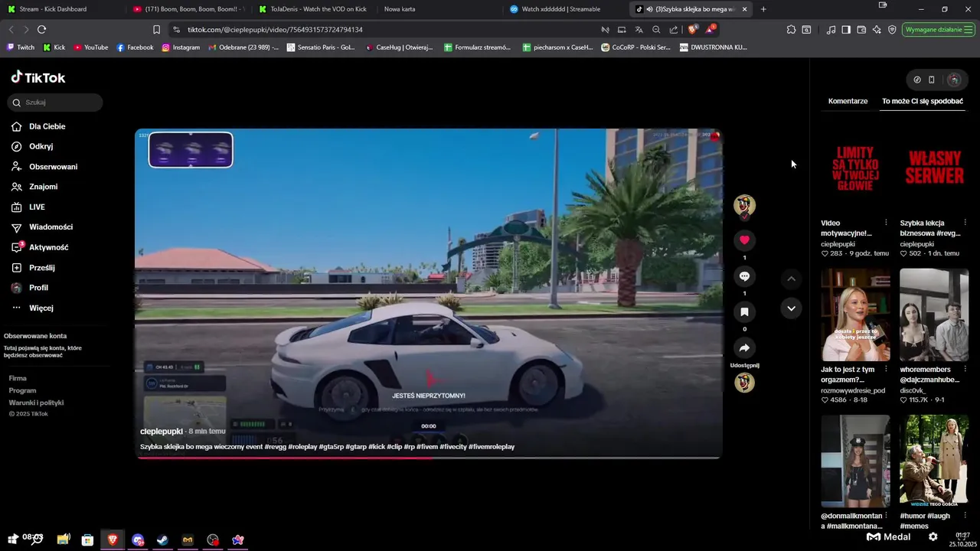Open the browser extensions puzzle icon
The image size is (980, 551).
(x=791, y=29)
